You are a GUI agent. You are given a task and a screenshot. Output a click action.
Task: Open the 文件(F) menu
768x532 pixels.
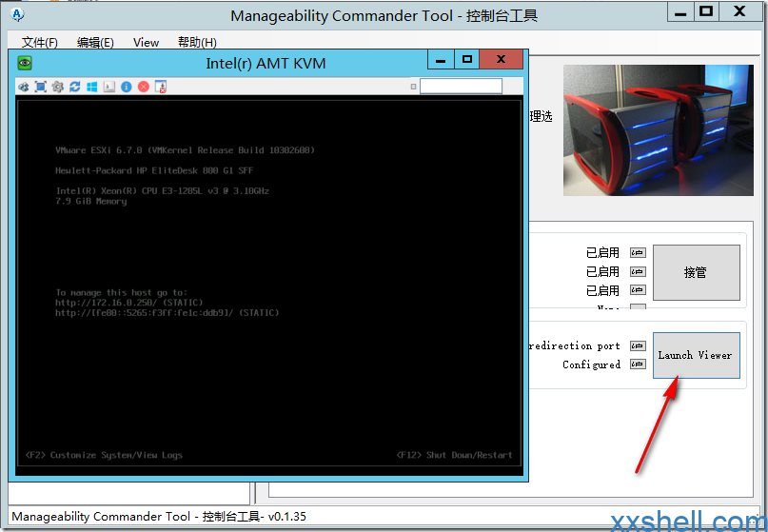[40, 43]
